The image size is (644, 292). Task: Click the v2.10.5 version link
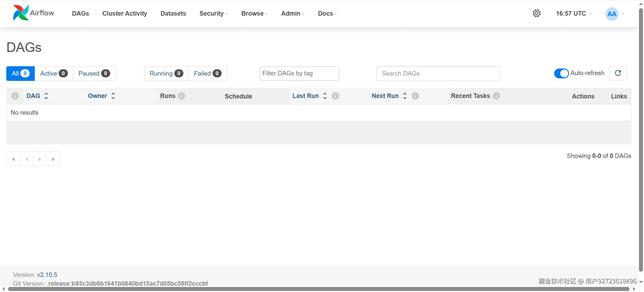(x=47, y=275)
